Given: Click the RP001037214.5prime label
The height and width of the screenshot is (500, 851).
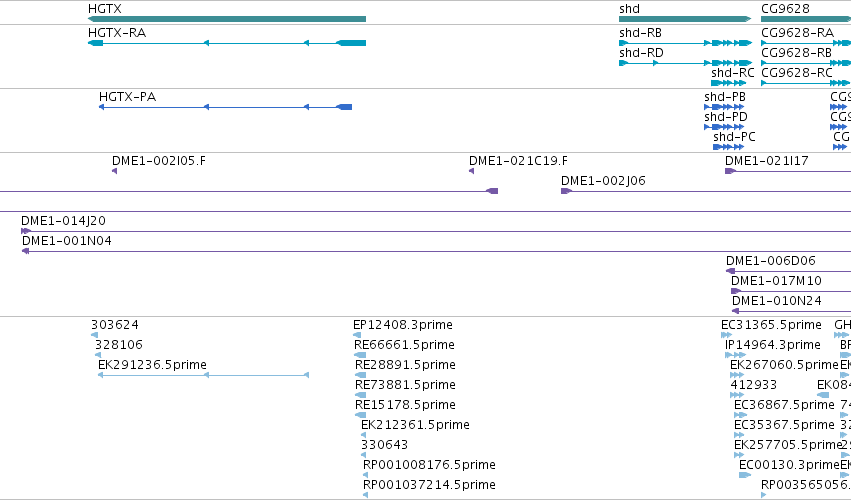Looking at the screenshot, I should coord(429,484).
